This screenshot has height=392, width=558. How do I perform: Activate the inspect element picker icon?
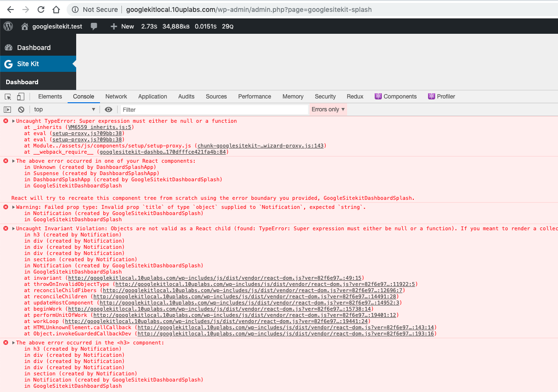pos(8,97)
